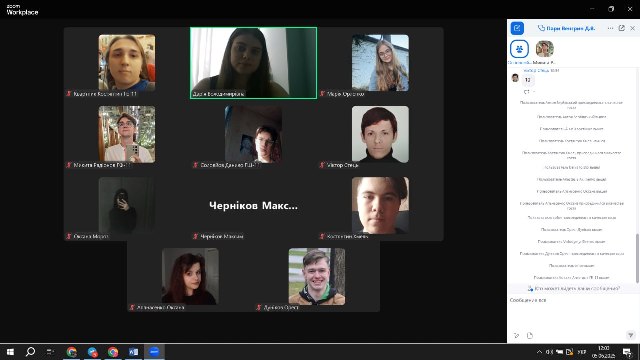Pop out the chat panel into a new window

[622, 28]
